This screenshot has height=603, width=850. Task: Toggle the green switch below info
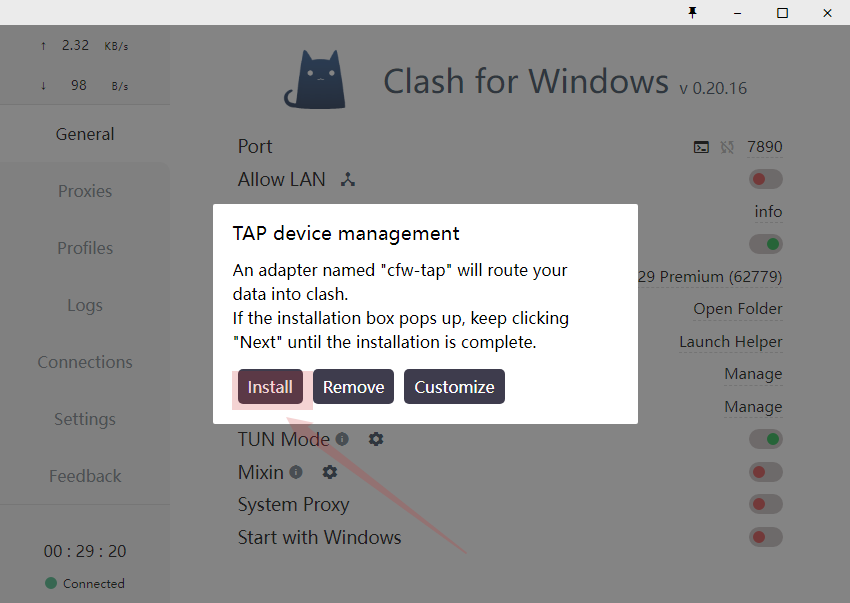pyautogui.click(x=765, y=244)
